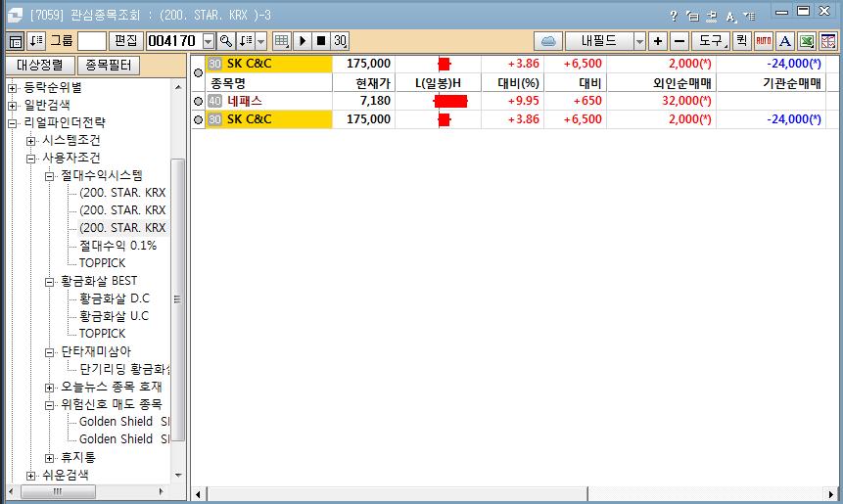Click the tree panel horizontal scrollbar thumb
This screenshot has width=843, height=504.
point(58,491)
